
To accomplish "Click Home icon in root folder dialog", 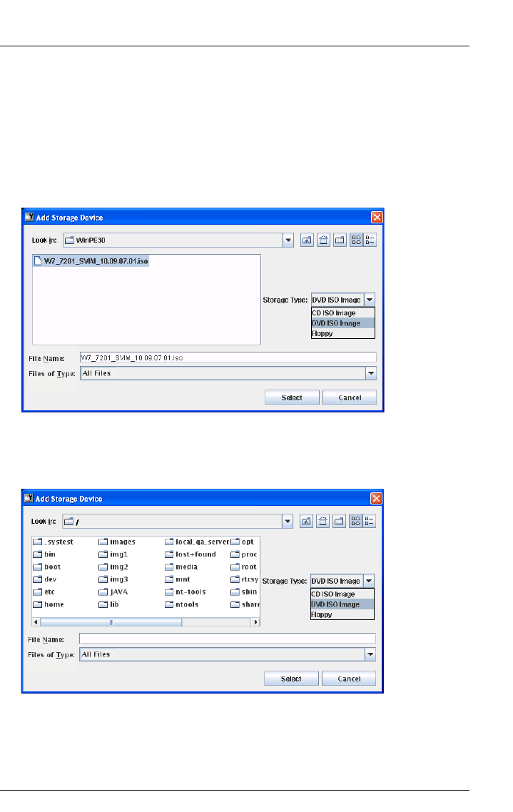I will (x=323, y=522).
